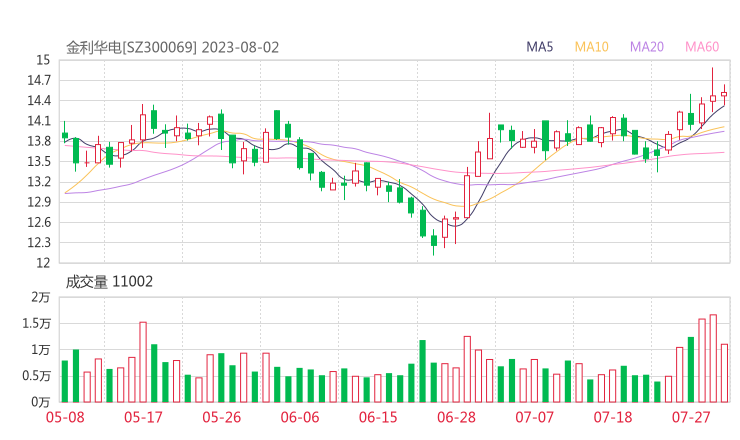The width and height of the screenshot is (740, 440).
Task: Click the 1万 volume axis label
Action: point(41,350)
